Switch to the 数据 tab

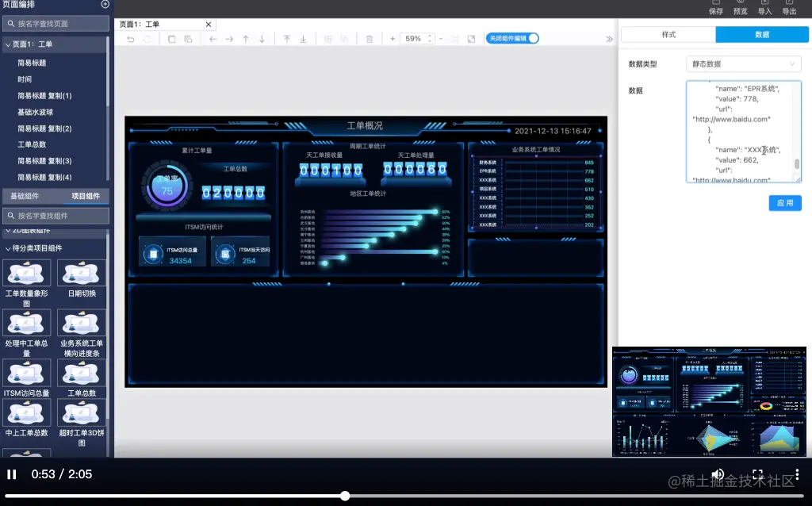point(762,34)
